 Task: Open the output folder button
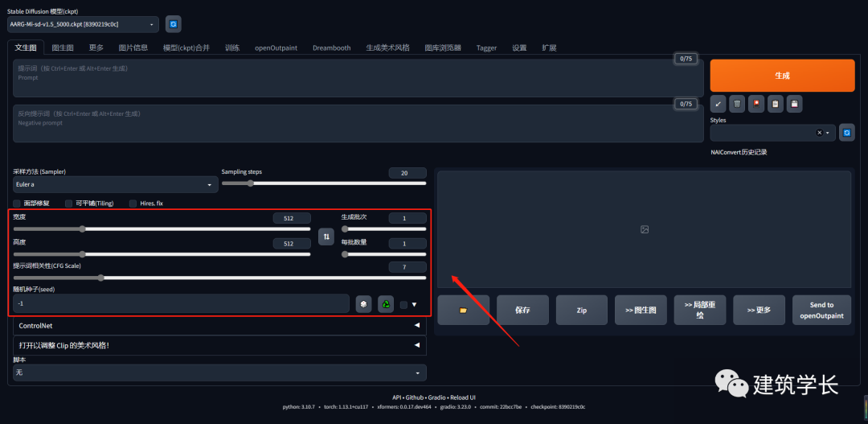464,310
